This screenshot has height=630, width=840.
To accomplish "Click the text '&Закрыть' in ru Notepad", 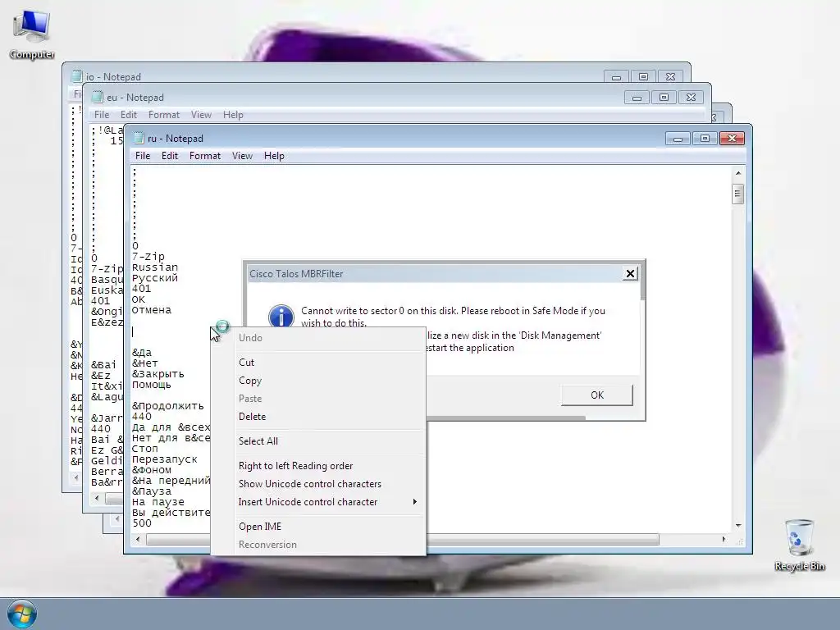I will [x=158, y=374].
